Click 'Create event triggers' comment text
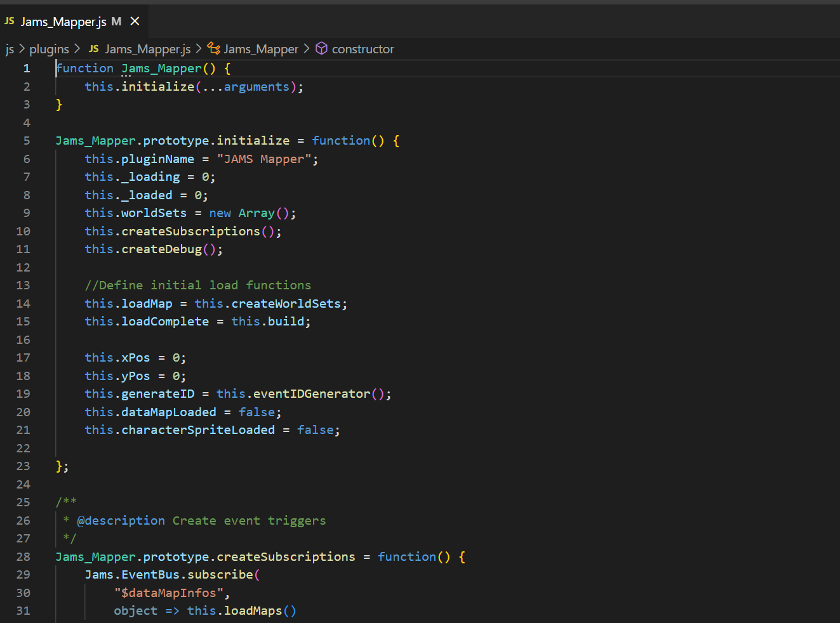The height and width of the screenshot is (623, 840). coord(249,521)
